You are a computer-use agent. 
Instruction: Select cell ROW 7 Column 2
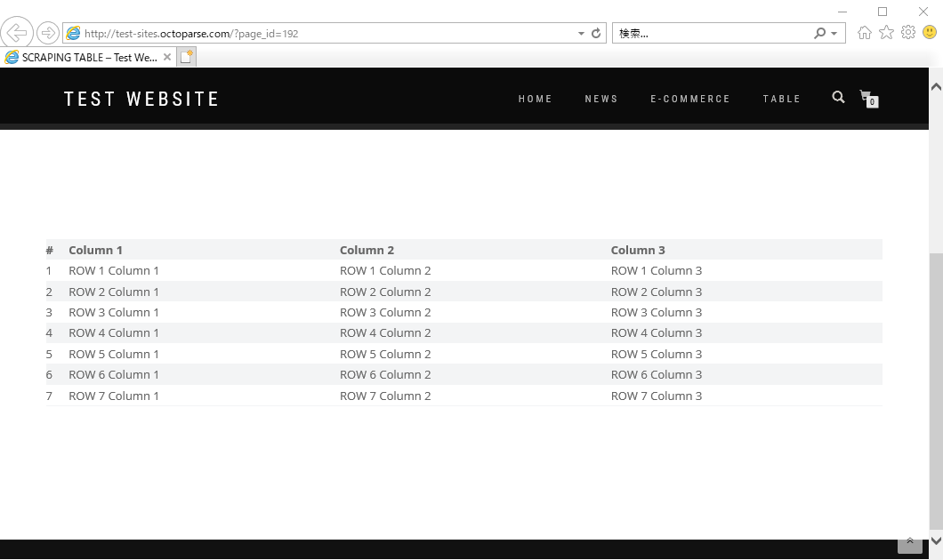[x=385, y=396]
